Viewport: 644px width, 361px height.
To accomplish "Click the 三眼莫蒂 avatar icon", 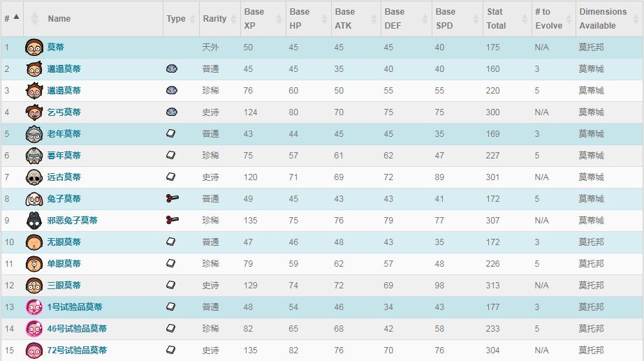I will pos(34,286).
